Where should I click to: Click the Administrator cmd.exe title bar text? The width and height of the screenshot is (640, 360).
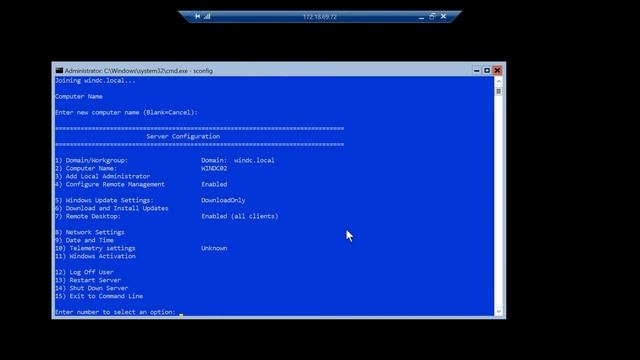pos(139,71)
